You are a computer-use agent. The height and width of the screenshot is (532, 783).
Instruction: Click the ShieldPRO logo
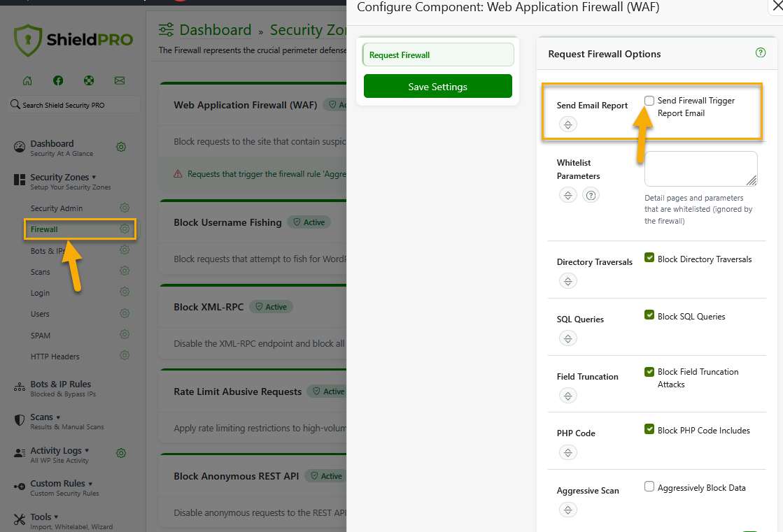(x=73, y=40)
